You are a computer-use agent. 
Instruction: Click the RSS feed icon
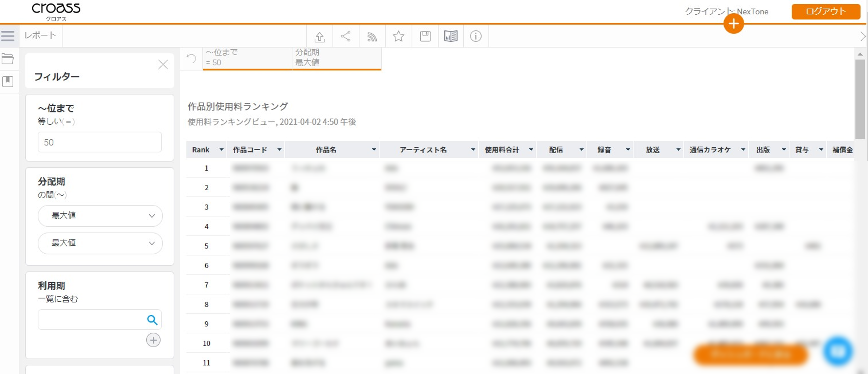click(x=372, y=36)
